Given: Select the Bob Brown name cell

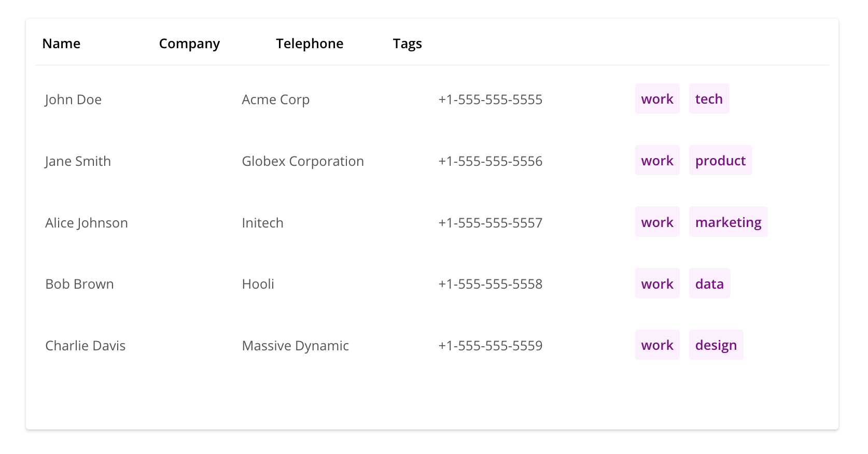Looking at the screenshot, I should pos(79,284).
